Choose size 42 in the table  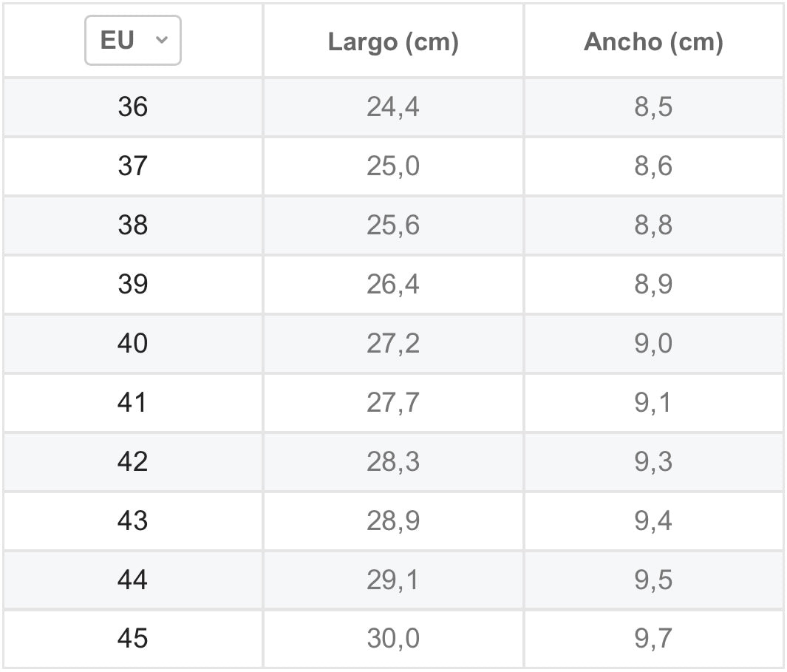tap(133, 461)
